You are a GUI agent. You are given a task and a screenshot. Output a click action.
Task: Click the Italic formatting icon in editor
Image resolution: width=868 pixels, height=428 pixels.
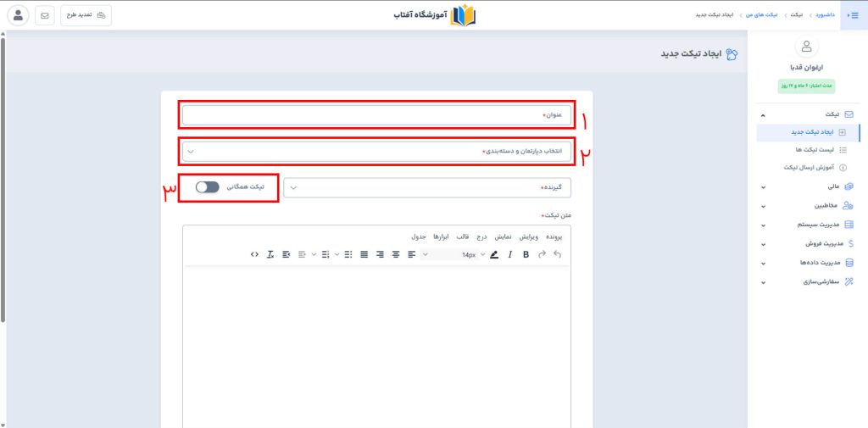pyautogui.click(x=509, y=254)
